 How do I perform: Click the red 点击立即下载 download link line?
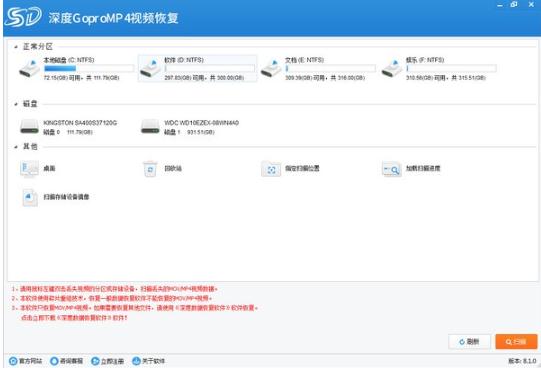(74, 318)
